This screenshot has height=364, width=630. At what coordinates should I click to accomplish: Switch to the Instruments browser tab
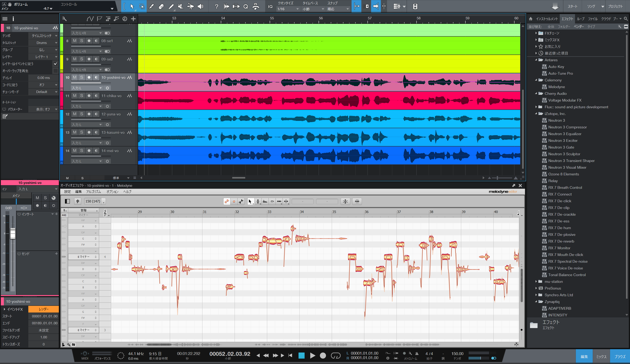point(547,19)
